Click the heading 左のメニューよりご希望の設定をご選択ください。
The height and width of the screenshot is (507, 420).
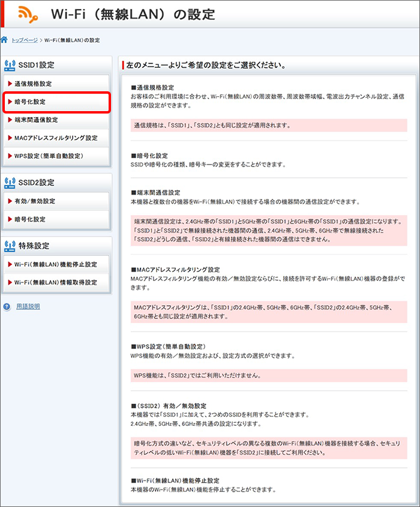[x=206, y=65]
